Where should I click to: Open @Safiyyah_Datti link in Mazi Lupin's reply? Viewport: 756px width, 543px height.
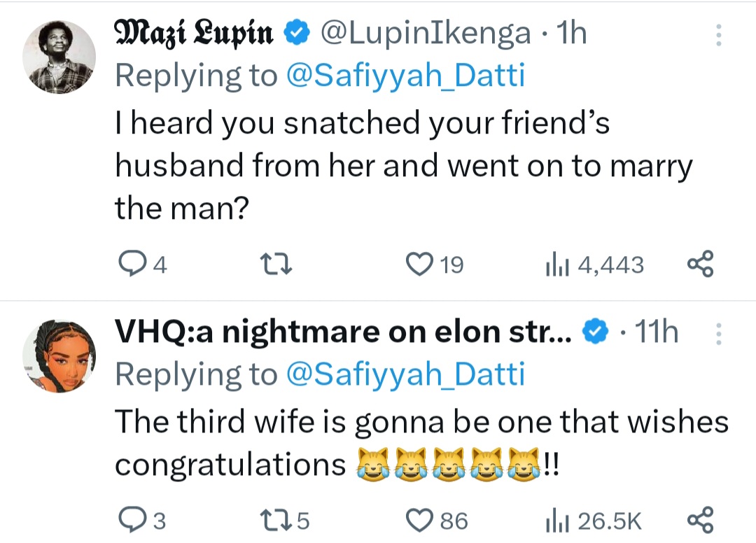coord(405,76)
